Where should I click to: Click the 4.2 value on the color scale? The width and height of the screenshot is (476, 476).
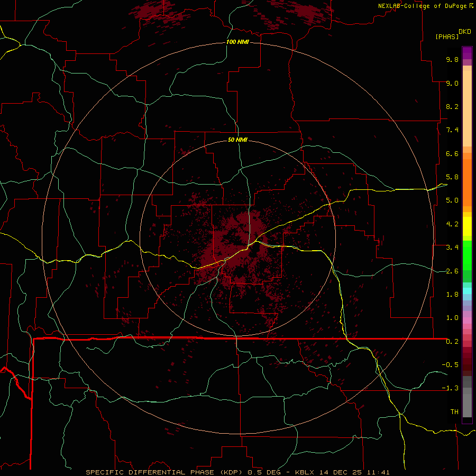(452, 224)
